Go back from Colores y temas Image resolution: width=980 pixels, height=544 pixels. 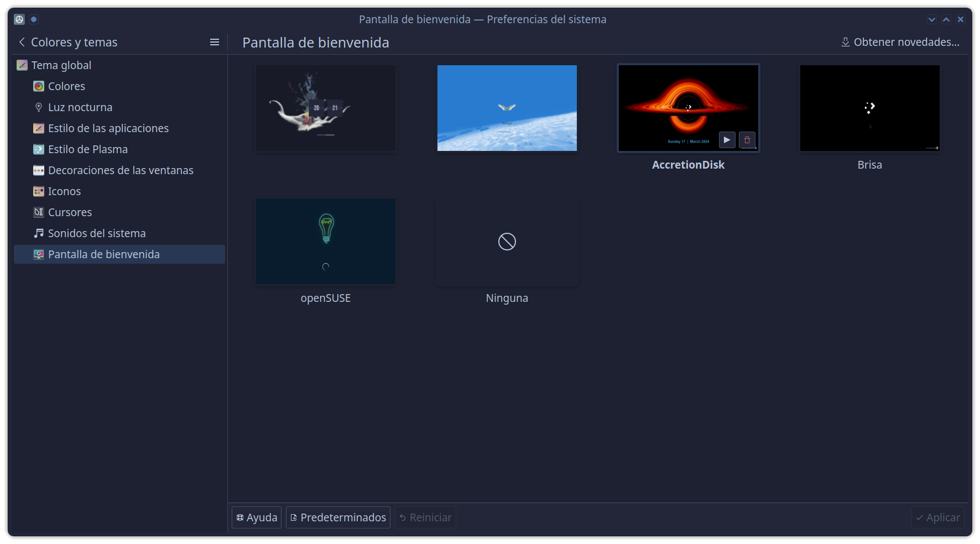pos(22,42)
